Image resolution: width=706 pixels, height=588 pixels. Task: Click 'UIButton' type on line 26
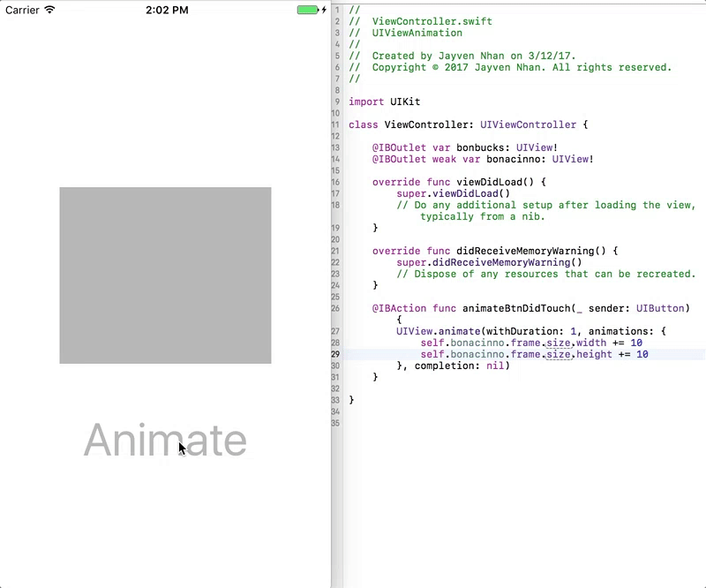(660, 309)
